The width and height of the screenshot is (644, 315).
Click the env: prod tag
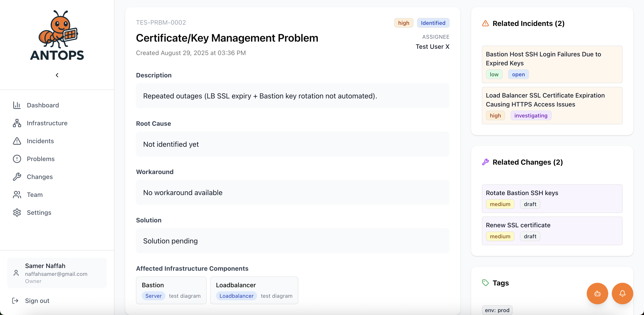(497, 310)
